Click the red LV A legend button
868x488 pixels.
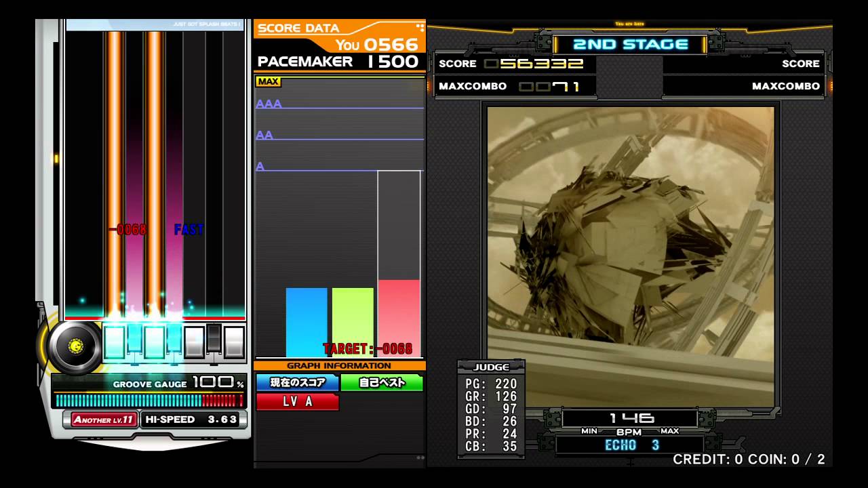coord(298,401)
